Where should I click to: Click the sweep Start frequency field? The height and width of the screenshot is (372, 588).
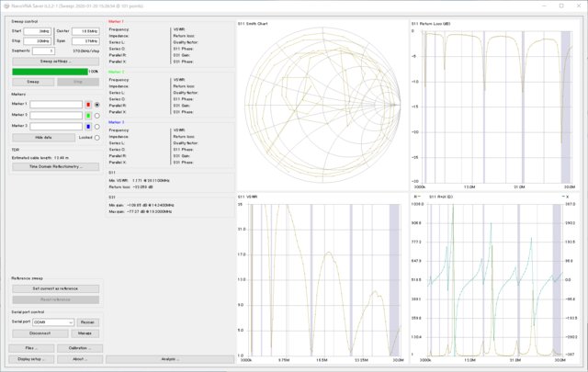click(x=38, y=31)
